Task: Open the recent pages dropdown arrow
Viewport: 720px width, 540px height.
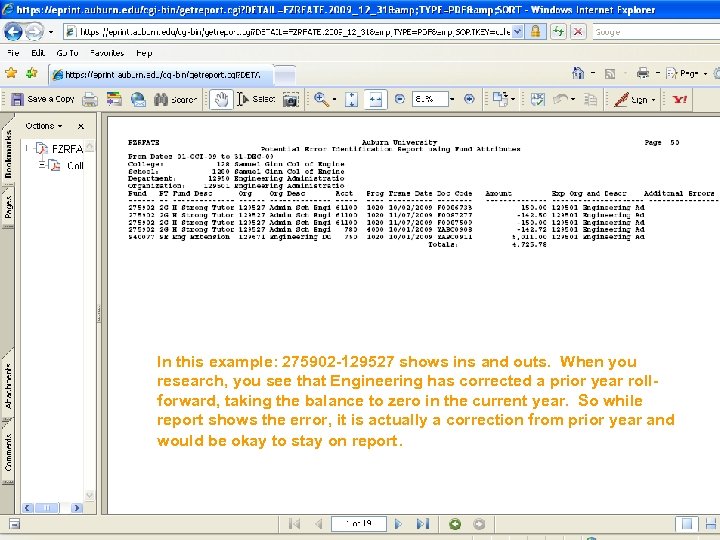Action: pos(51,32)
